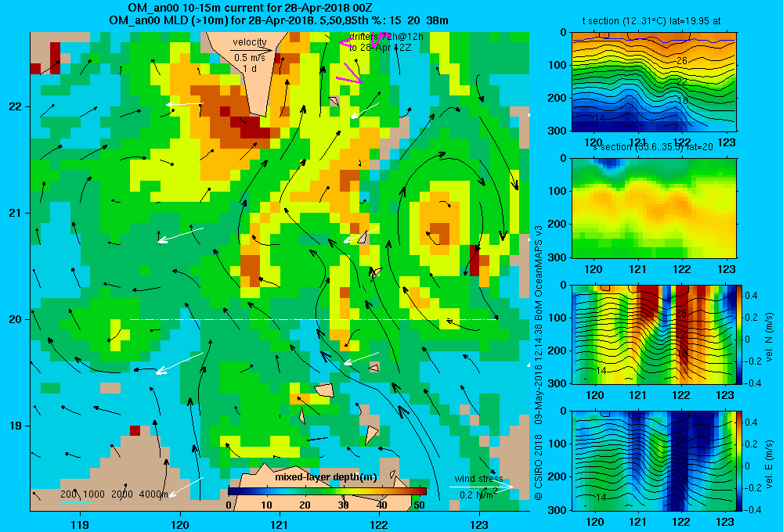Open the temperature section panel
This screenshot has width=783, height=532.
[654, 82]
